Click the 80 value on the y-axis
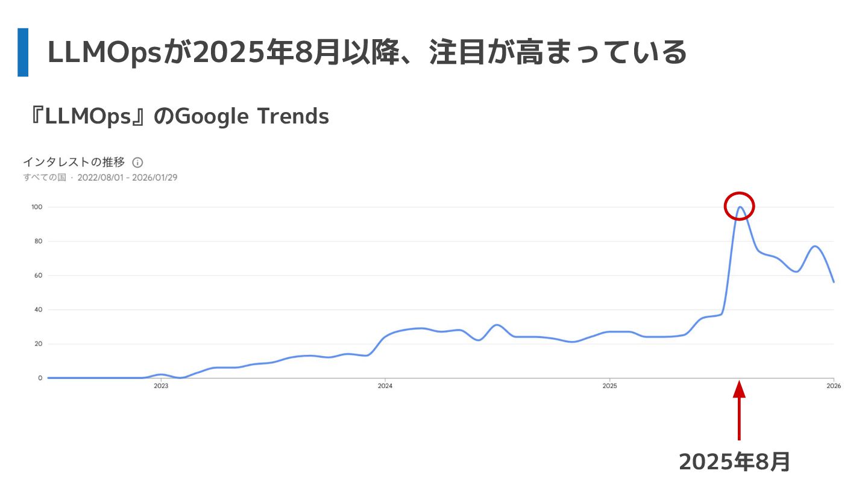This screenshot has width=868, height=488. coord(38,242)
